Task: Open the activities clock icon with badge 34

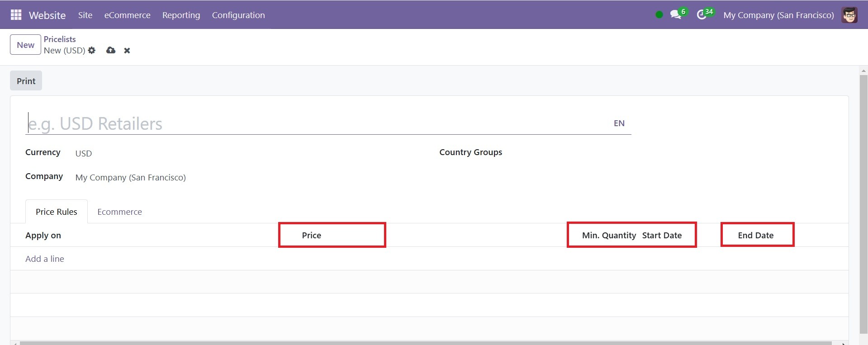Action: pyautogui.click(x=705, y=14)
